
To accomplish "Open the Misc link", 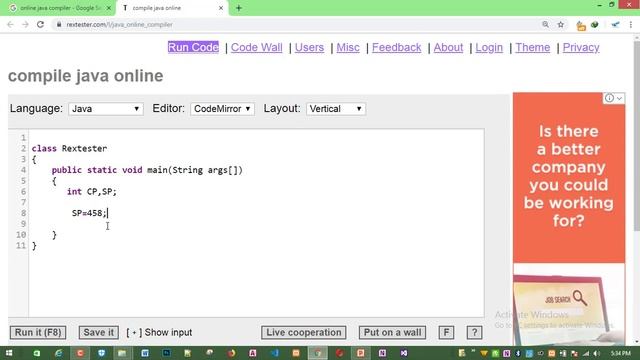I will (x=348, y=47).
